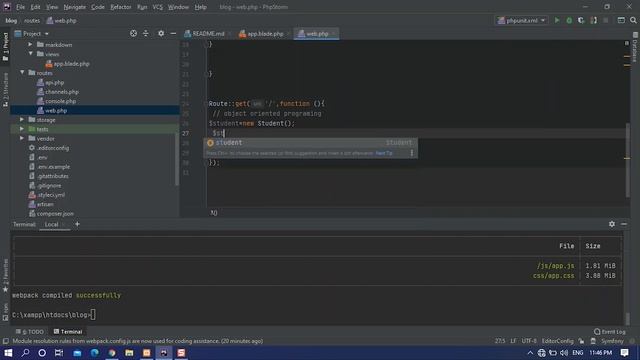Open volume control in system tray
The height and width of the screenshot is (360, 640).
point(564,353)
